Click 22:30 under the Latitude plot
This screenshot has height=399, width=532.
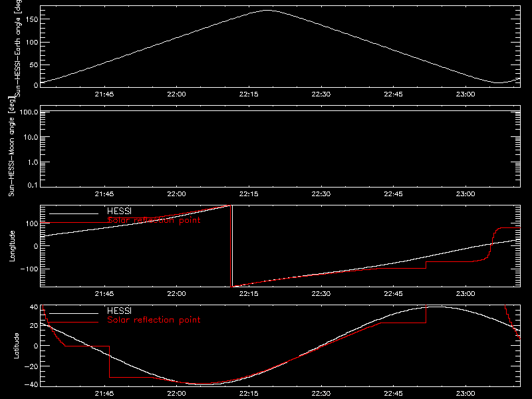point(321,394)
